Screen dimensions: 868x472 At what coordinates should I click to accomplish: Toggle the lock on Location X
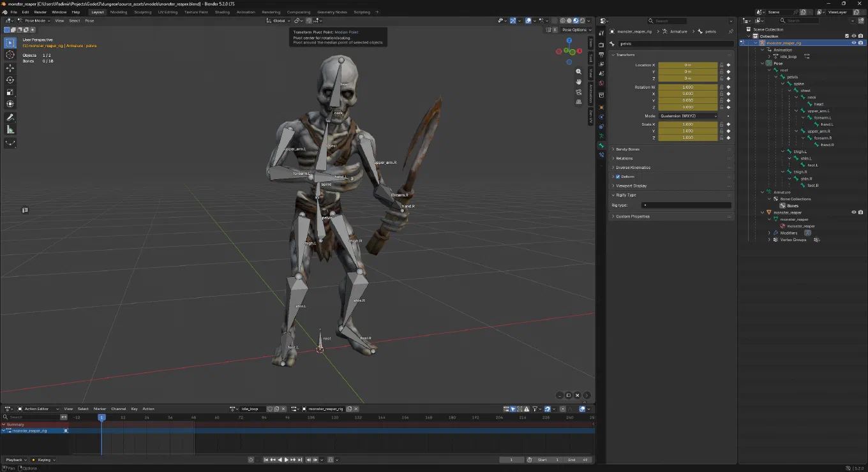tap(722, 65)
